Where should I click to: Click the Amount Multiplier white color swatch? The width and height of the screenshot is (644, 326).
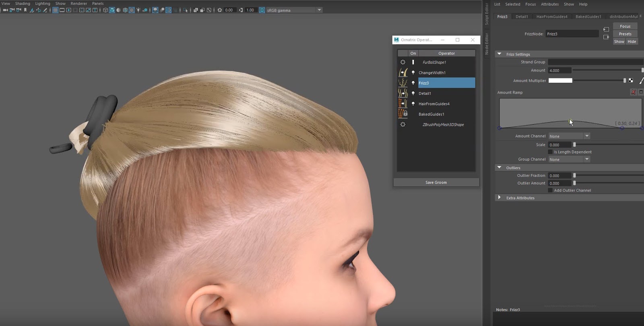[x=560, y=80]
